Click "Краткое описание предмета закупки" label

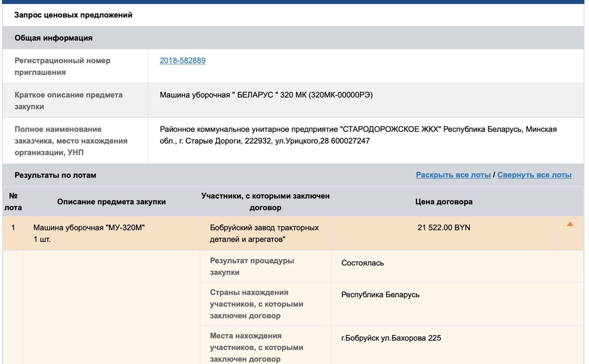coord(69,100)
